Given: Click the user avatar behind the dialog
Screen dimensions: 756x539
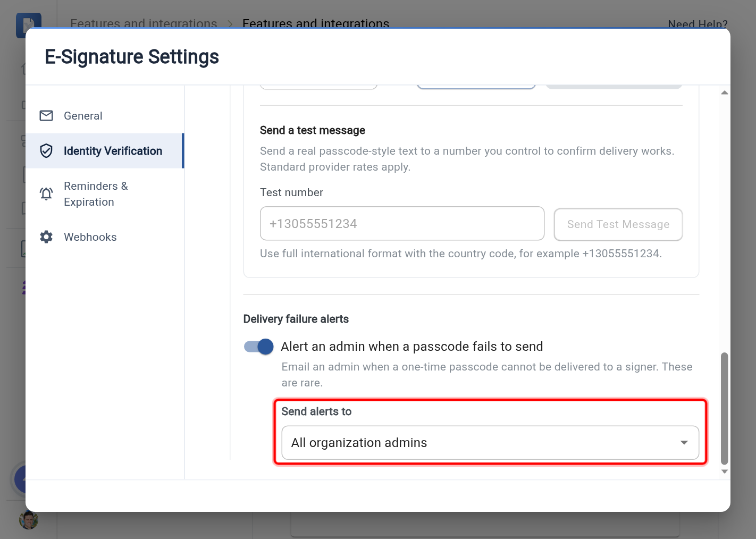Looking at the screenshot, I should coord(29,520).
